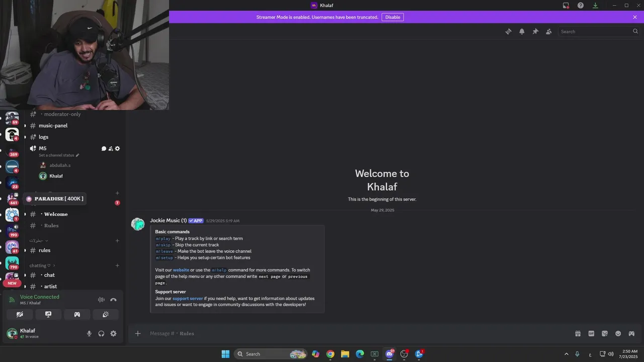Image resolution: width=644 pixels, height=362 pixels.
Task: Click the green download update icon
Action: [x=595, y=6]
